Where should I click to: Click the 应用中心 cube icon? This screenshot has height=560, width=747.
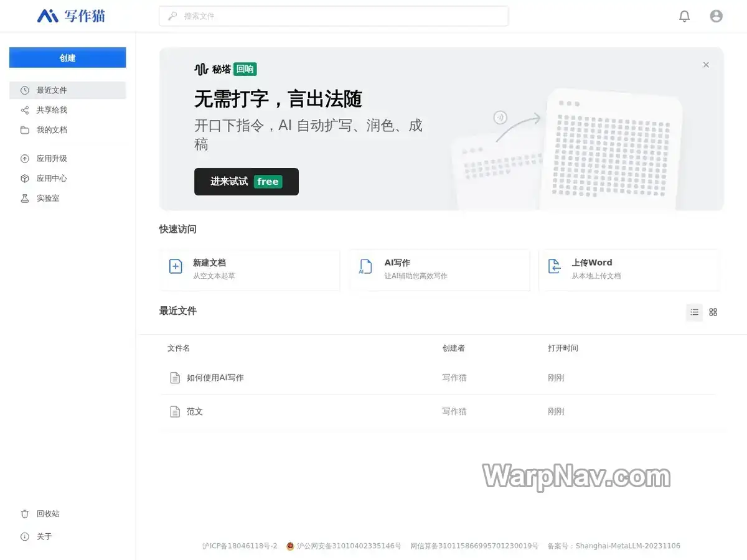pos(25,179)
